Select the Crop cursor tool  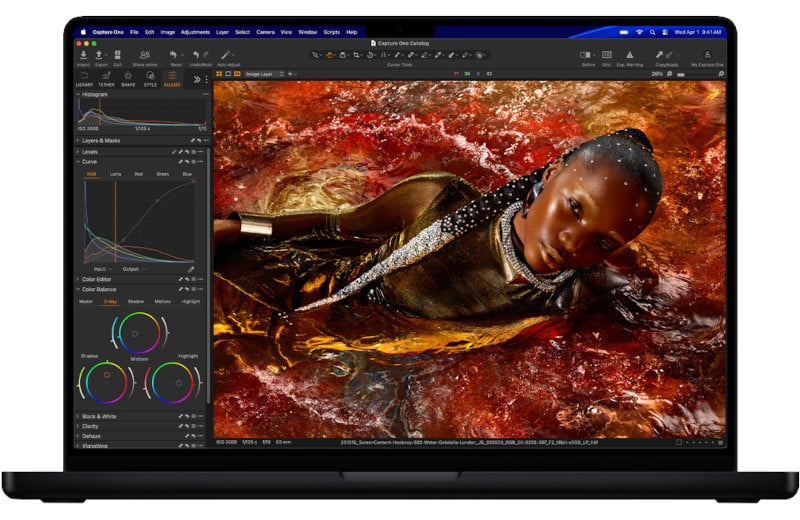[x=356, y=55]
